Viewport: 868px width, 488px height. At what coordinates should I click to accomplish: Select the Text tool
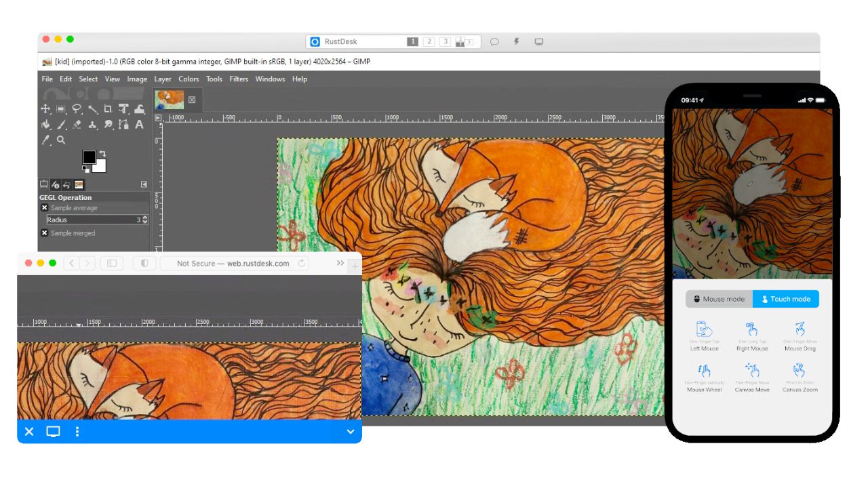point(139,125)
